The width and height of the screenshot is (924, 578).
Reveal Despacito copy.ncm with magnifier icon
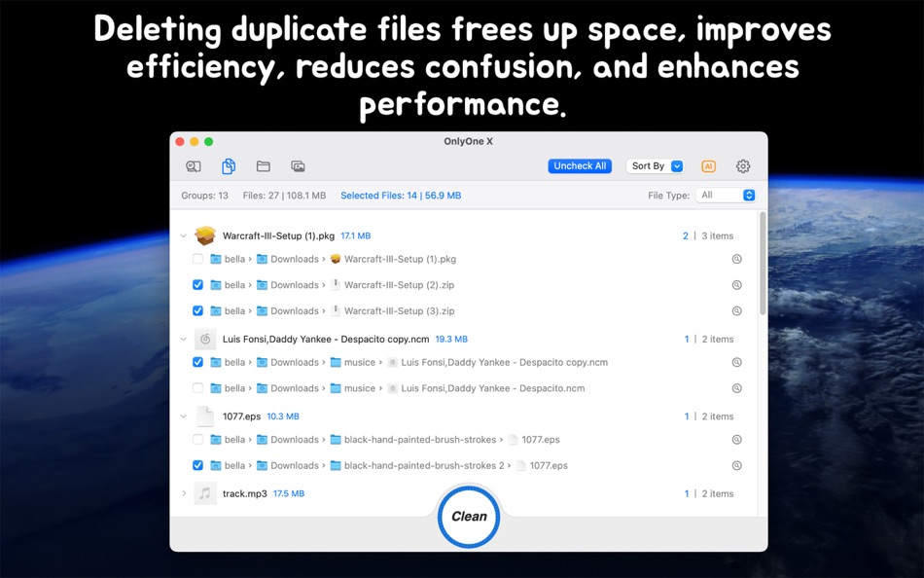coord(736,362)
